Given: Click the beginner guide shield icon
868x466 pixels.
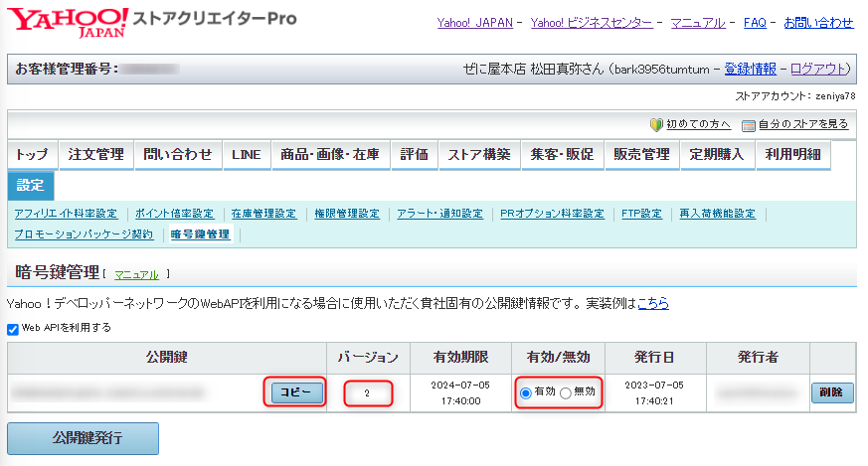Looking at the screenshot, I should point(656,125).
